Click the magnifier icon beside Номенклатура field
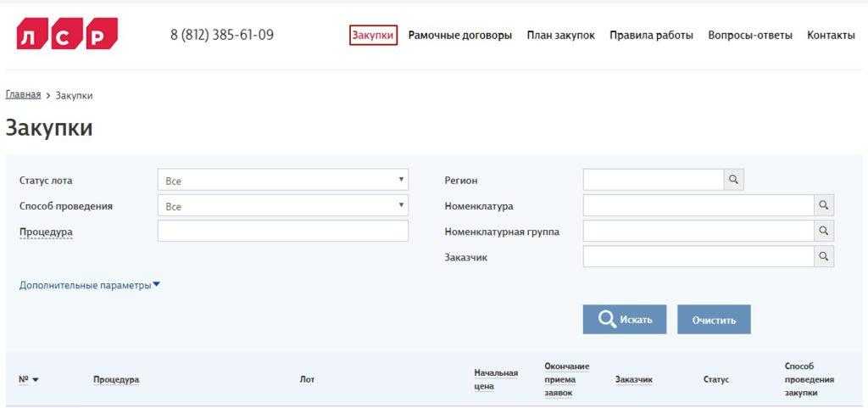 (823, 205)
